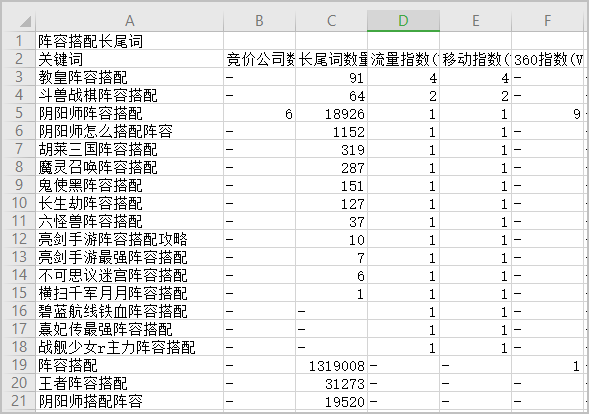Click cell D3 showing 4
The image size is (589, 414).
click(x=403, y=77)
